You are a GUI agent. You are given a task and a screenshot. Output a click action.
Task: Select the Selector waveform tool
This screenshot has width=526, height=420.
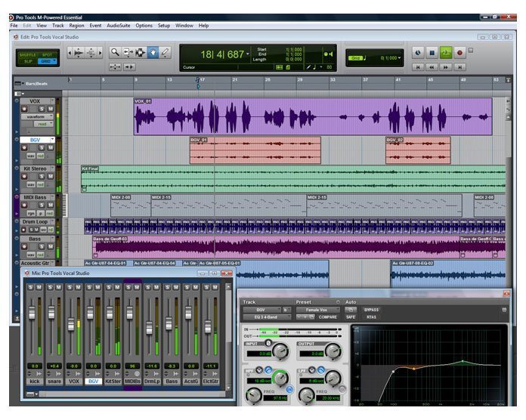coord(141,52)
